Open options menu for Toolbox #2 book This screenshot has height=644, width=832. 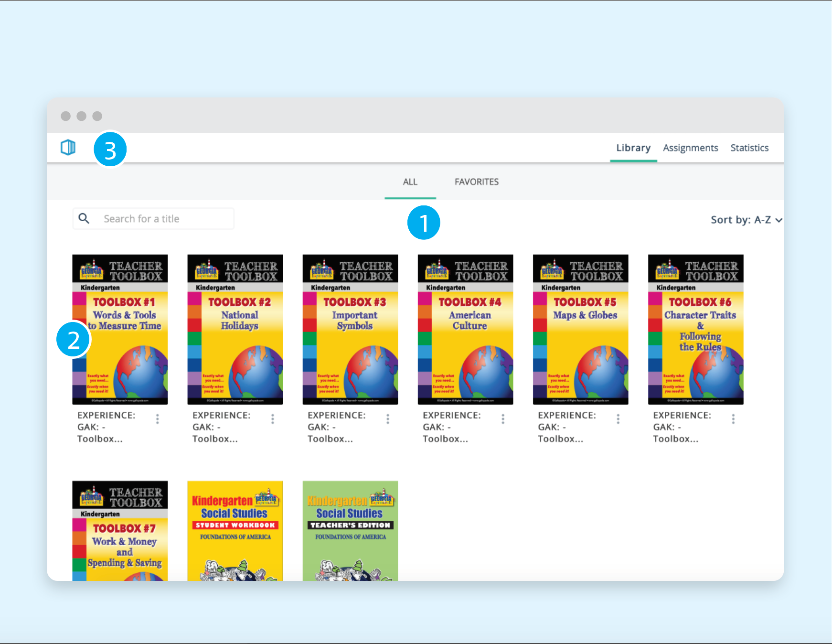[273, 419]
